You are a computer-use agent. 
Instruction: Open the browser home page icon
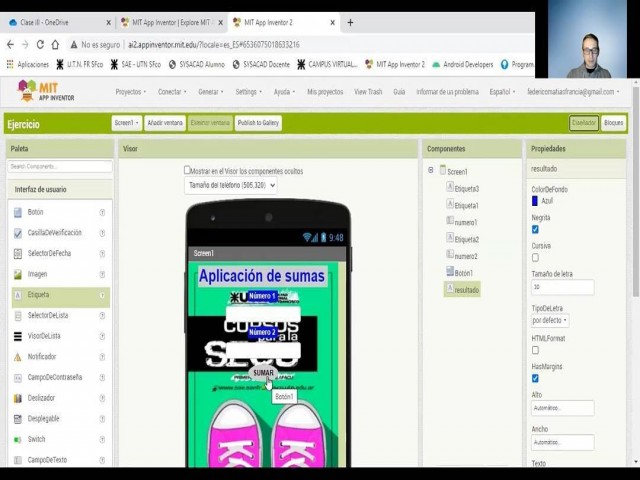point(55,44)
